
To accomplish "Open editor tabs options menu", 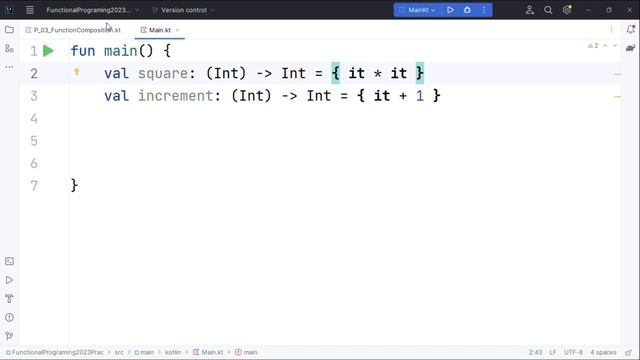I will click(611, 29).
